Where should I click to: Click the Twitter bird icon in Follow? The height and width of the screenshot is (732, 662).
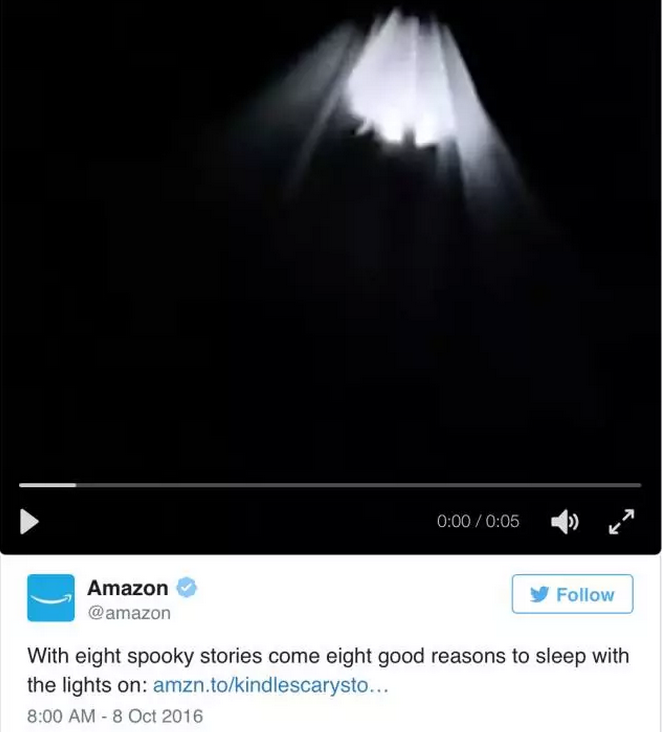pyautogui.click(x=540, y=594)
